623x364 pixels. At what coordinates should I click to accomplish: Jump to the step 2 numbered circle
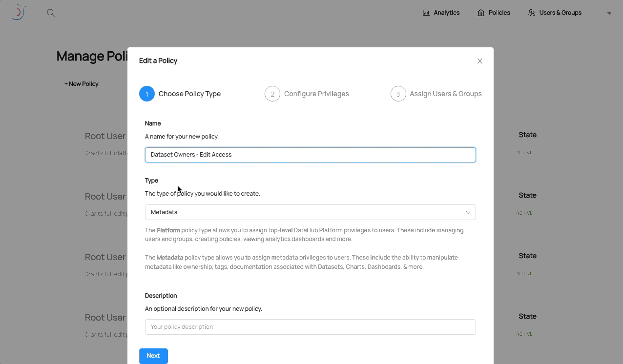[x=272, y=94]
